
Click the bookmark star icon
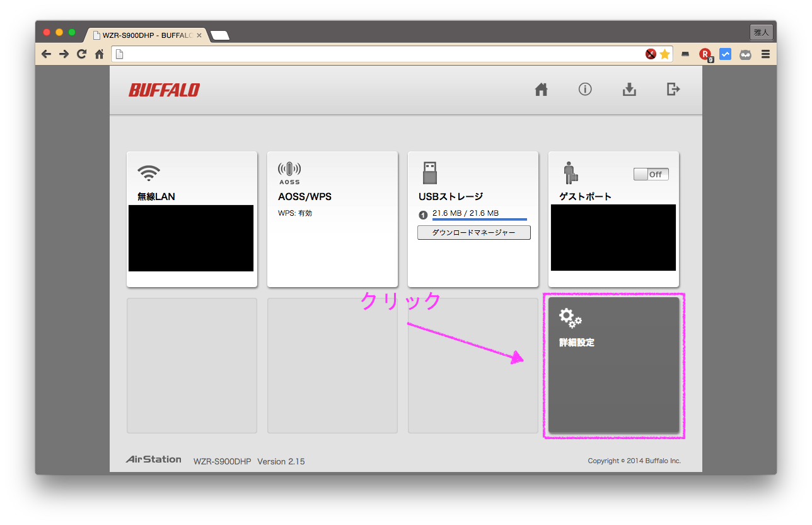point(664,54)
